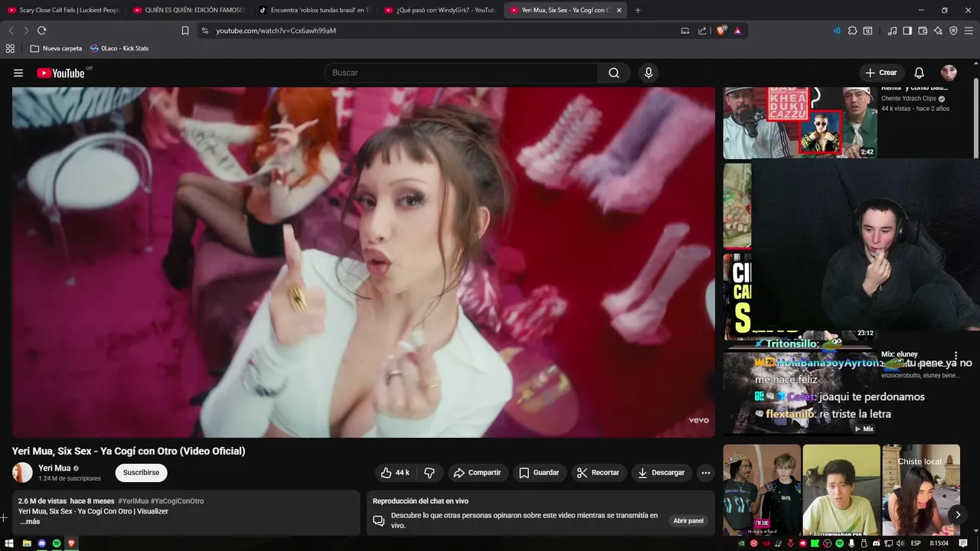Screen dimensions: 980x551
Task: Start voice search with the microphone
Action: click(648, 73)
